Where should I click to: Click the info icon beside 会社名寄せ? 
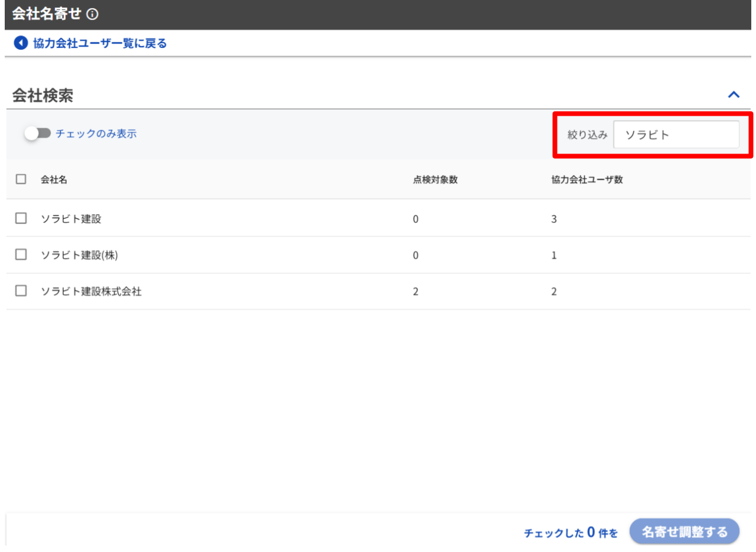(92, 15)
